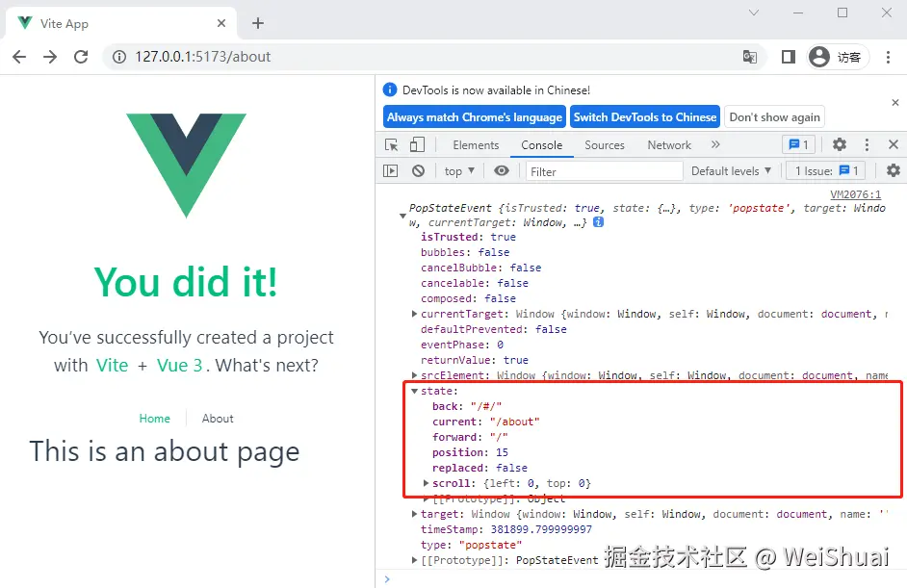This screenshot has width=907, height=588.
Task: Open the top context dropdown
Action: (x=459, y=171)
